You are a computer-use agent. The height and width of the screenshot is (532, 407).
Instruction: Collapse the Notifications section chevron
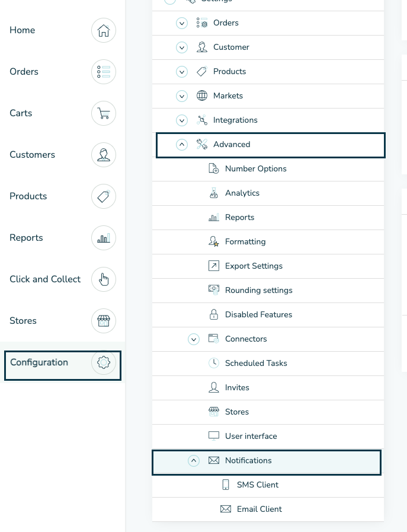coord(194,461)
